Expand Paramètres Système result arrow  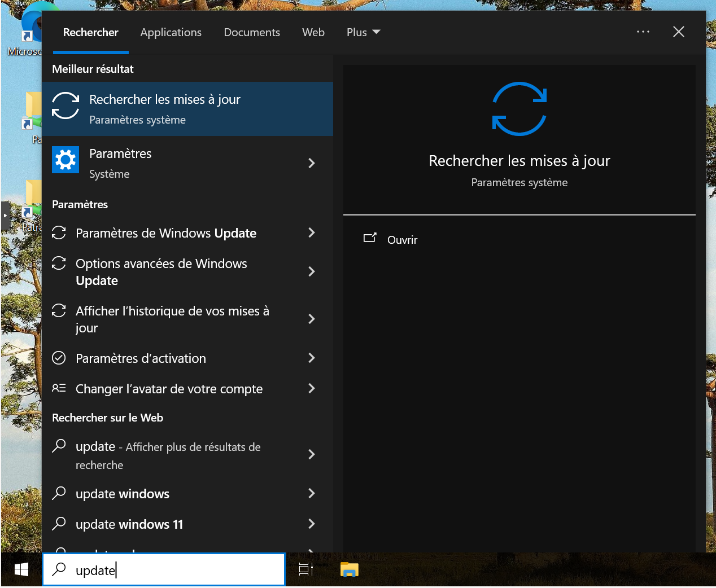[312, 163]
